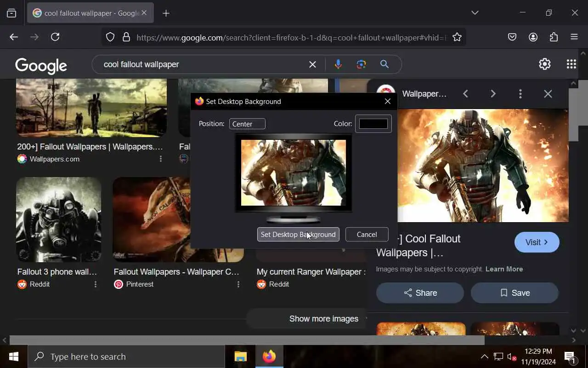The height and width of the screenshot is (368, 588).
Task: View site security padlock information
Action: (x=126, y=37)
